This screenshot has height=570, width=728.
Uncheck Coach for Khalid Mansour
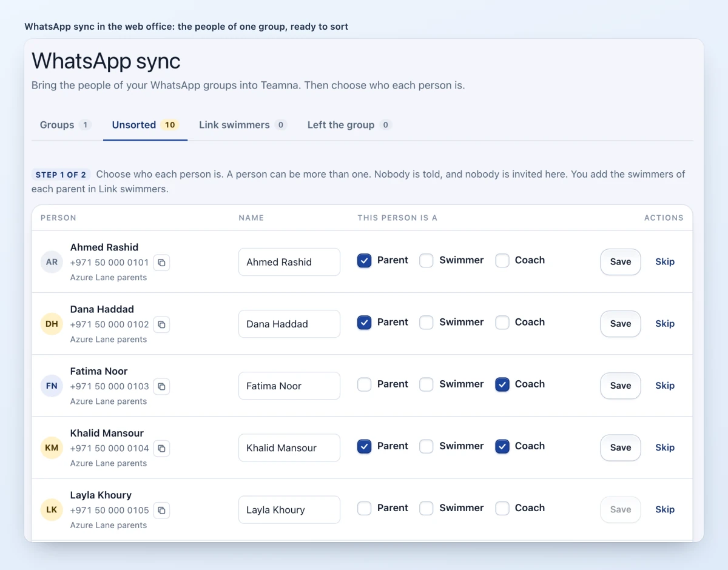pyautogui.click(x=502, y=446)
